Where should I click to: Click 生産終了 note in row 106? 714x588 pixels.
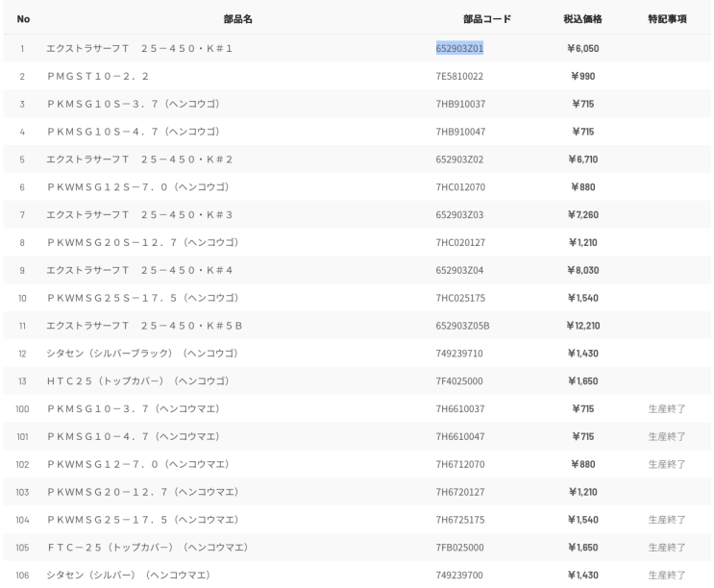(667, 575)
